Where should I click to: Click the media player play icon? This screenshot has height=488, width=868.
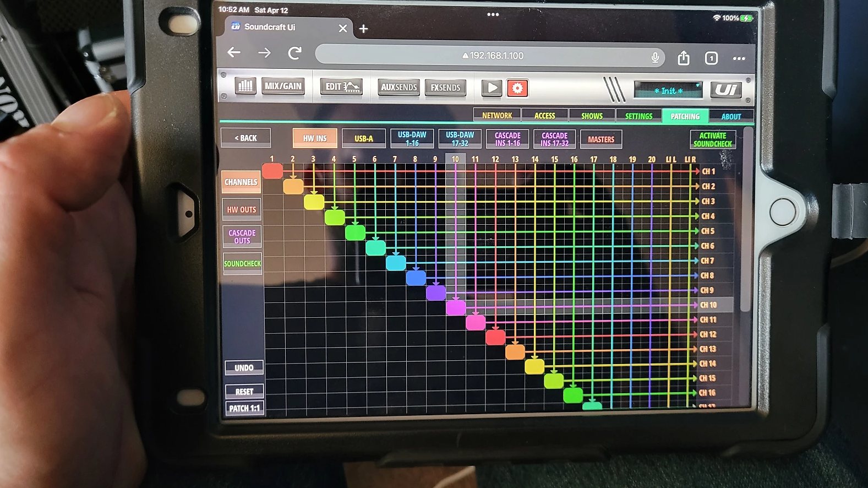492,88
